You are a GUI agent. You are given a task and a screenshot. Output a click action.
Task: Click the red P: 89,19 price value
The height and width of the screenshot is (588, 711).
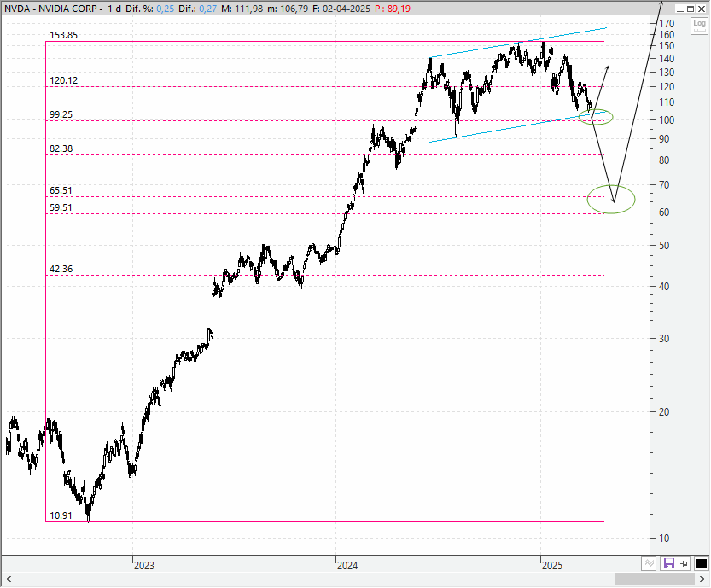(x=393, y=9)
